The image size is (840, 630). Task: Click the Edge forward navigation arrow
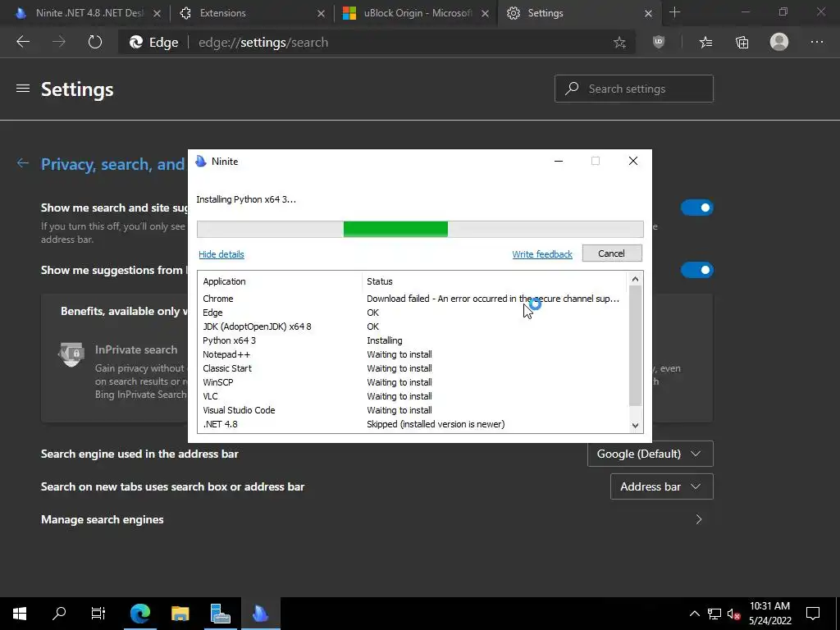(59, 42)
